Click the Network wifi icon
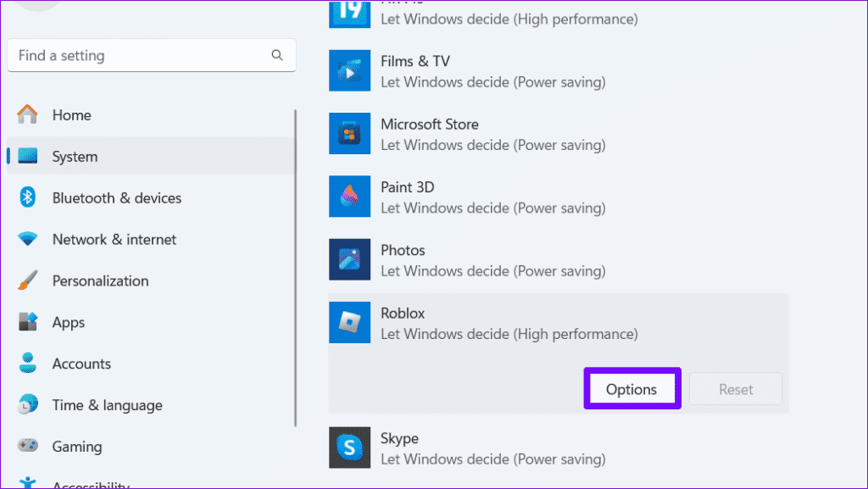868x489 pixels. 27,239
